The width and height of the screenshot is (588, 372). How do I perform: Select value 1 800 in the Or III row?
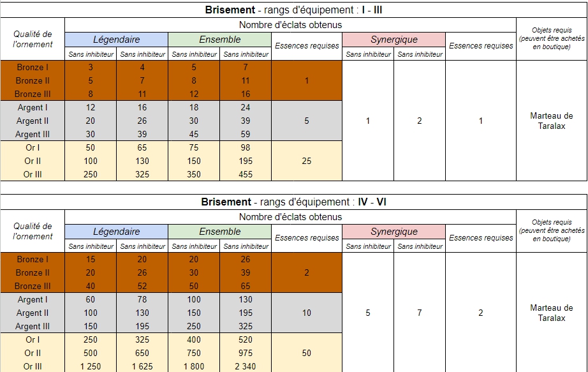pos(194,366)
